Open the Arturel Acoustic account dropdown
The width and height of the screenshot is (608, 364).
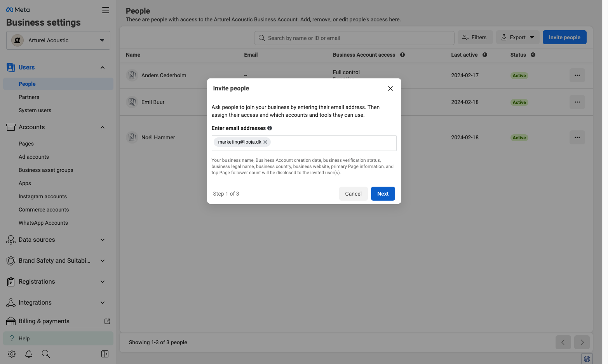[x=58, y=40]
